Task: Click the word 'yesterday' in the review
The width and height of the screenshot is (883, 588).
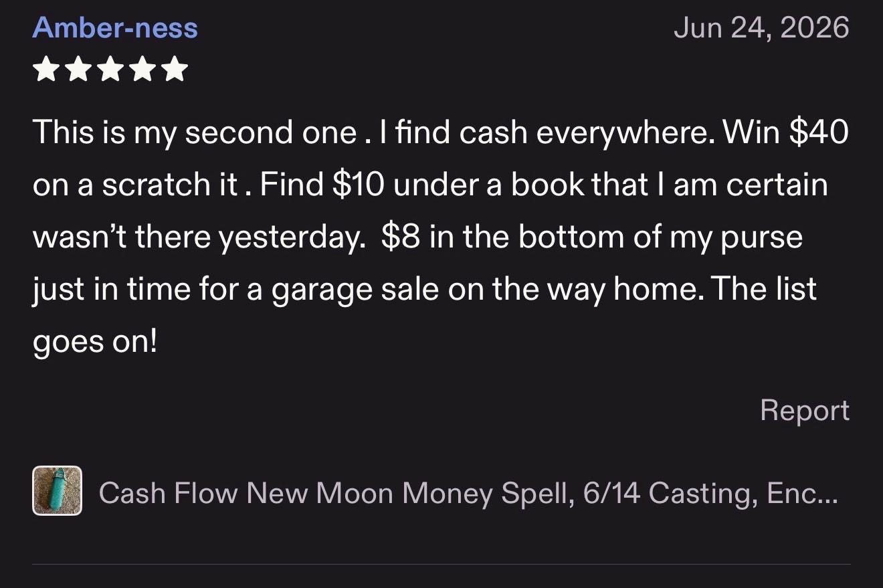Action: coord(291,238)
